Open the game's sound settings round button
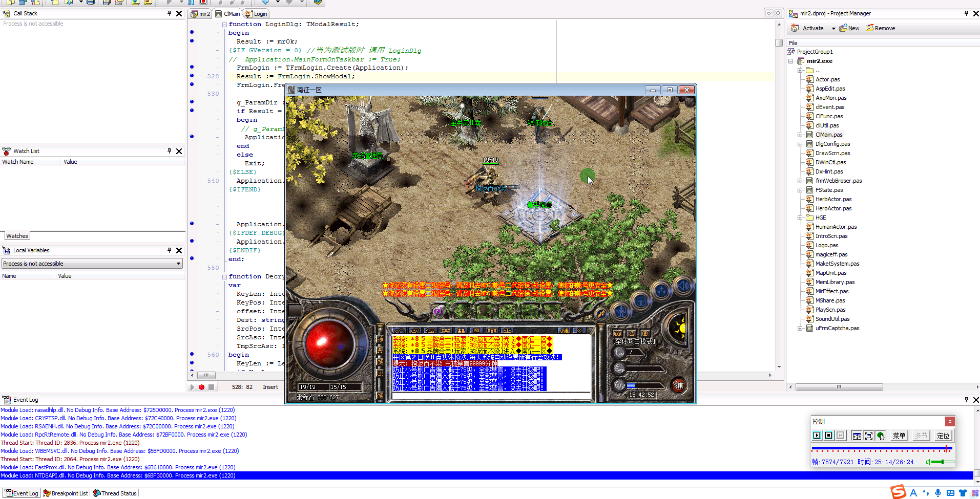 click(683, 286)
